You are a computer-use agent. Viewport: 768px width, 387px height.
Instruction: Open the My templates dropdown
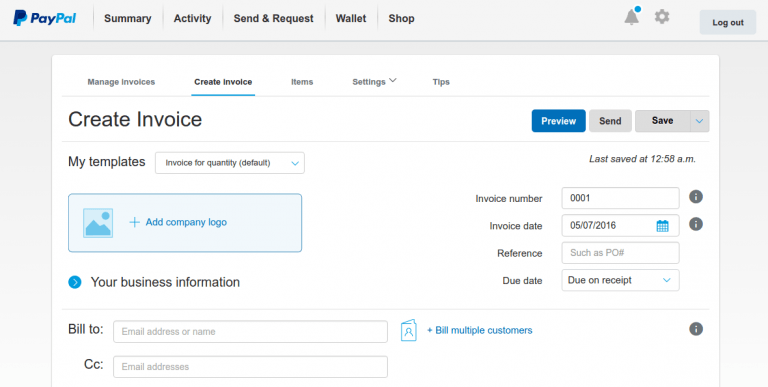coord(230,163)
